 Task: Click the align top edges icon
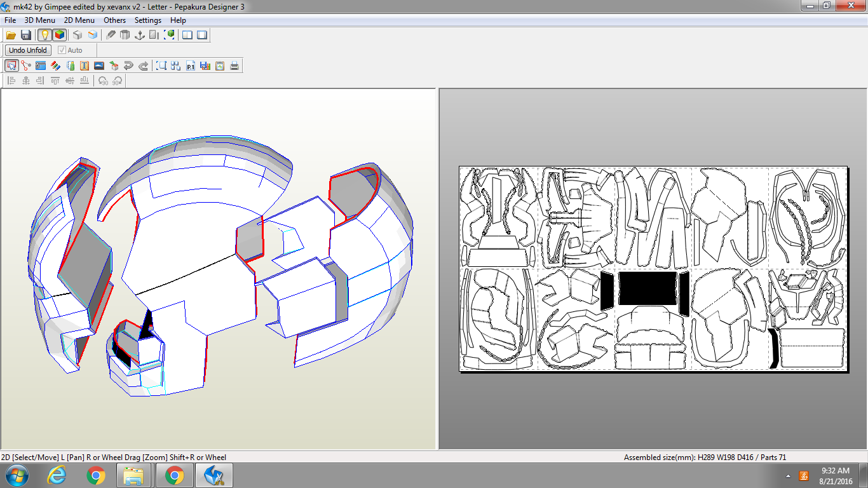tap(55, 81)
